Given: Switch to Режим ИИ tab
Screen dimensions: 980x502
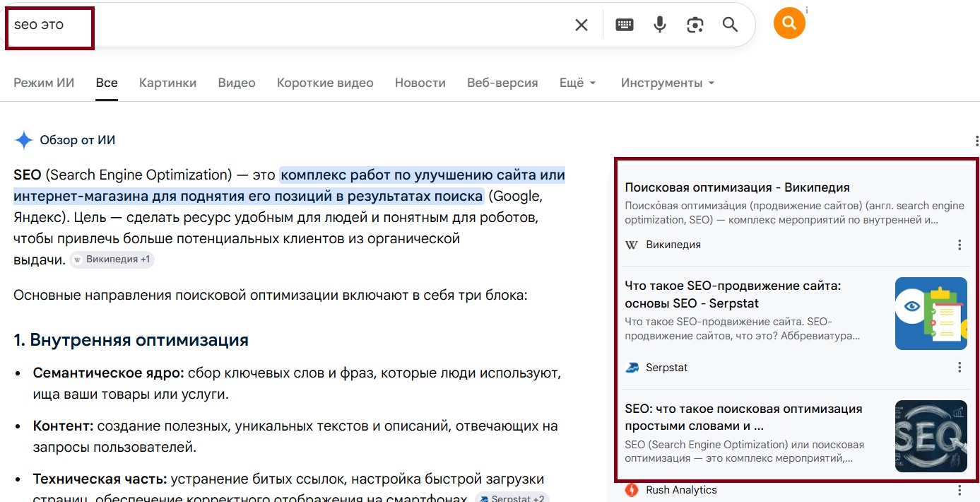Looking at the screenshot, I should [x=44, y=83].
